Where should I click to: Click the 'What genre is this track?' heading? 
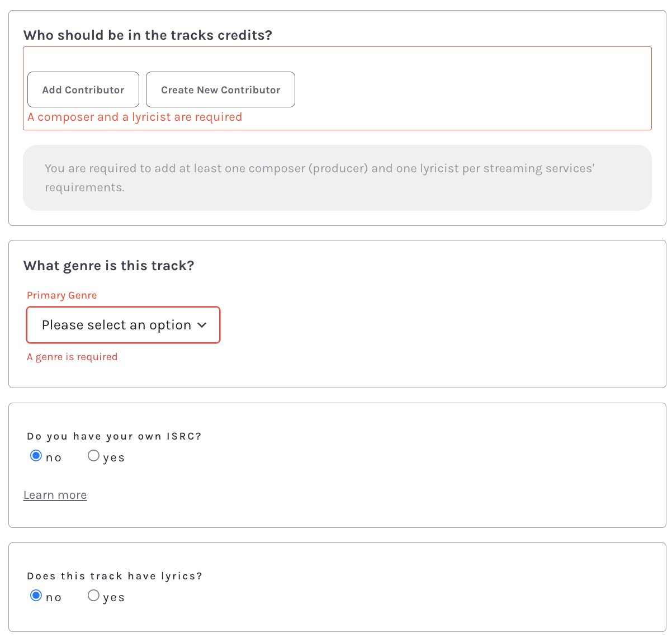[108, 266]
